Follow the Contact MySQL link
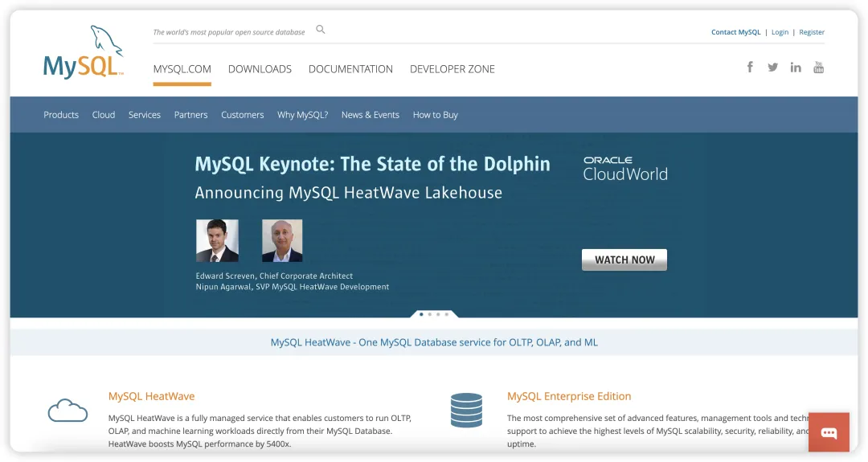The width and height of the screenshot is (868, 462). coord(735,32)
